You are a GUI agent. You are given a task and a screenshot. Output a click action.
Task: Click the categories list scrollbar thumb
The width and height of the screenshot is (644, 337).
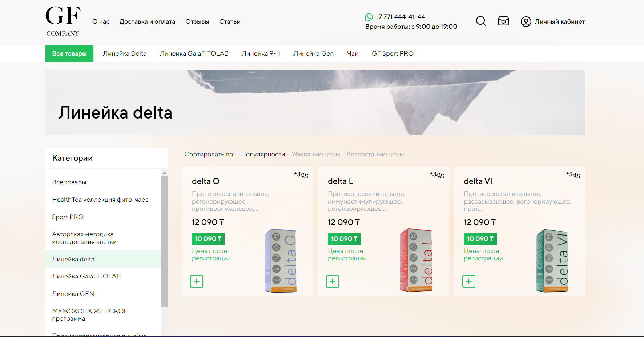164,242
